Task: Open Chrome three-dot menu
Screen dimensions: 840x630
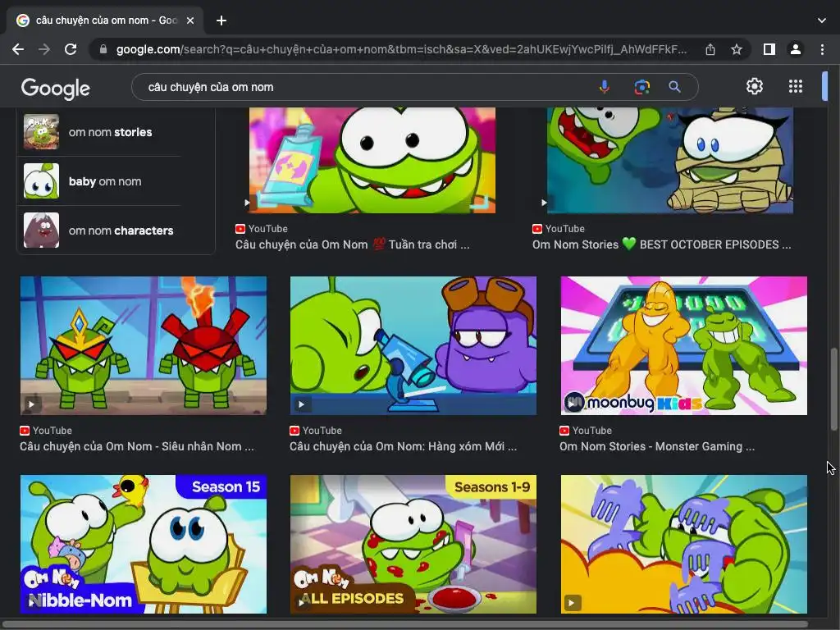Action: pos(822,49)
